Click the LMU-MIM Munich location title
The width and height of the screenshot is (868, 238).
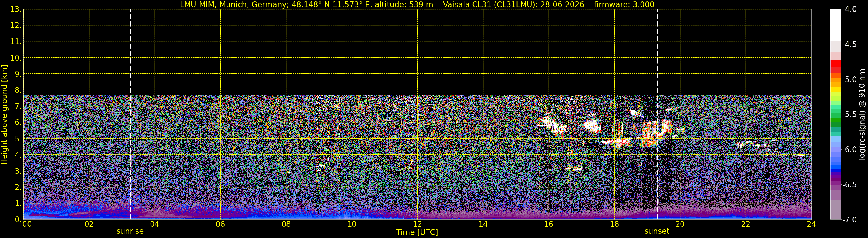306,5
